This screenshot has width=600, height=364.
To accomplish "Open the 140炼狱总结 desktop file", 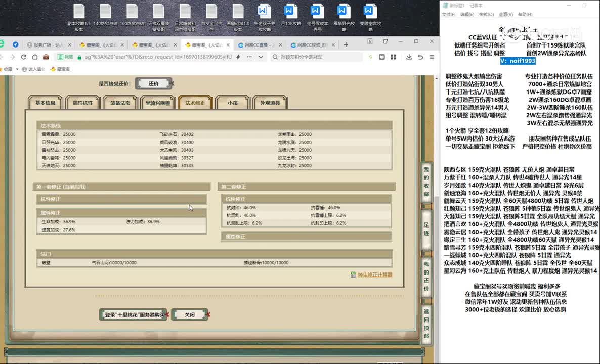I will click(x=105, y=15).
